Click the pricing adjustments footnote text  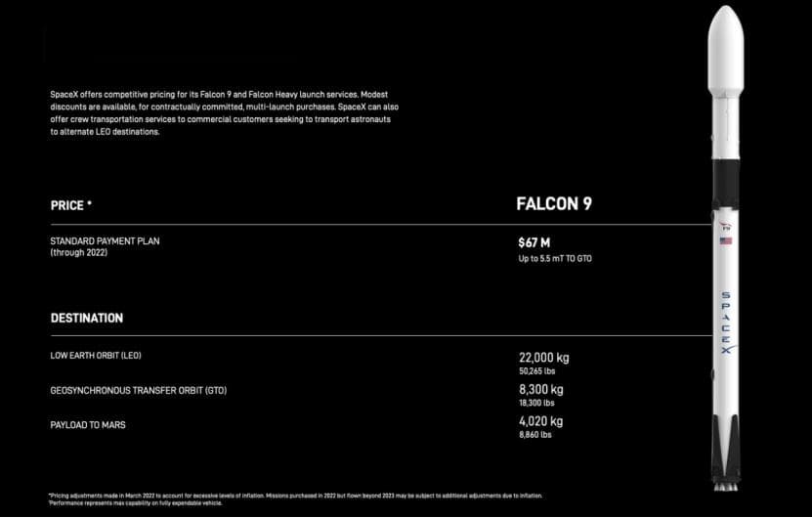point(296,496)
